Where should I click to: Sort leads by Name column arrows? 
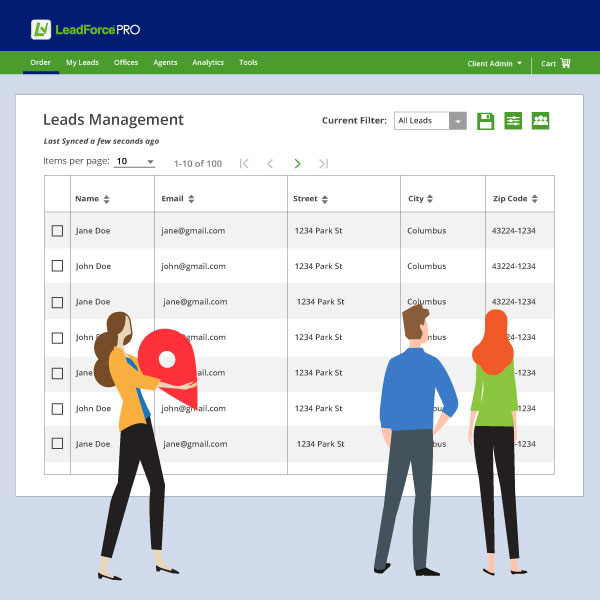[x=107, y=199]
